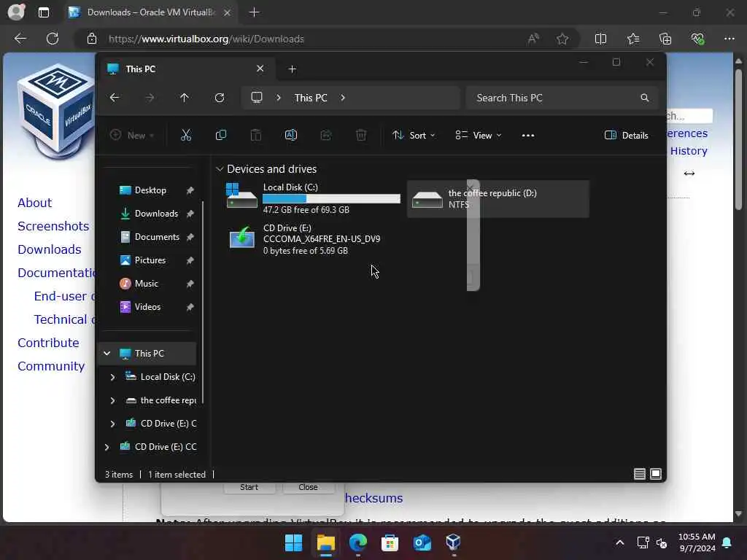
Task: Open CD Drive (E:) CCCOMA_X64FRE
Action: pos(312,239)
